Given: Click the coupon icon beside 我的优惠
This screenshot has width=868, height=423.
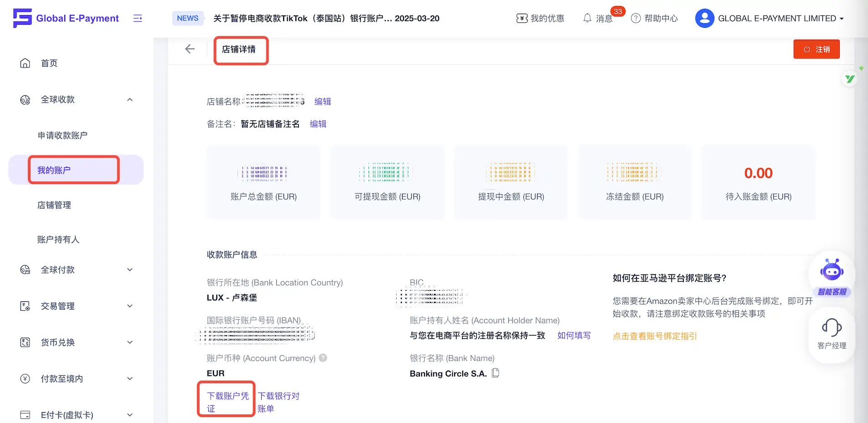Looking at the screenshot, I should tap(522, 18).
